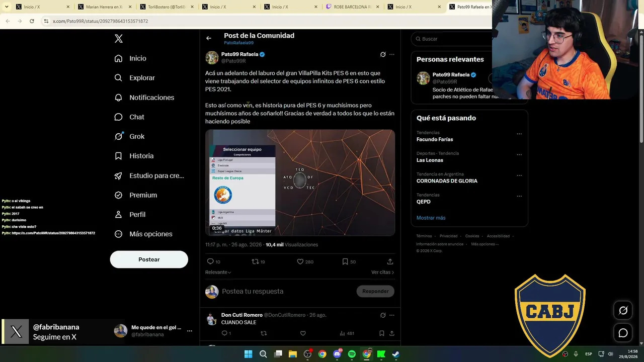Screen dimensions: 644x362
Task: Open Historia in the sidebar
Action: pos(134,156)
